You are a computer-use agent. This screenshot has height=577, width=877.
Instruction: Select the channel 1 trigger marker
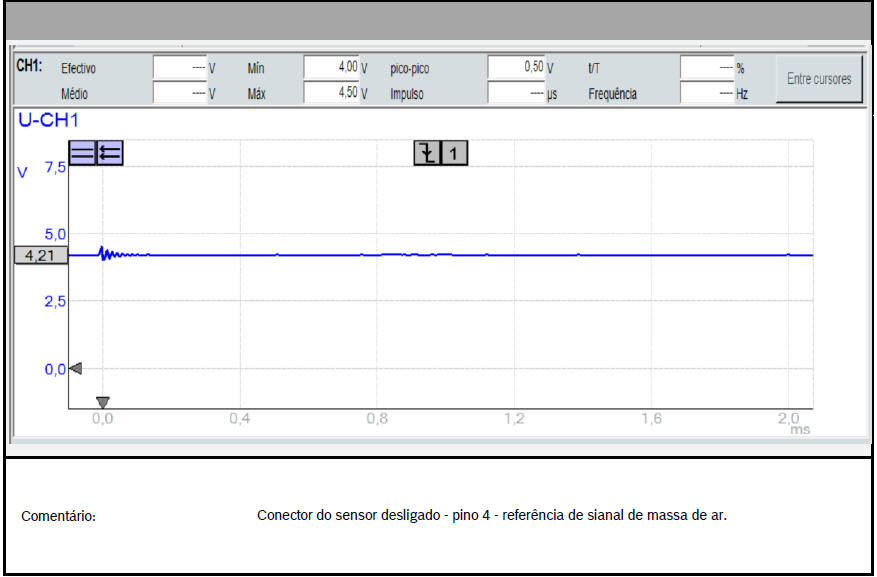click(455, 153)
